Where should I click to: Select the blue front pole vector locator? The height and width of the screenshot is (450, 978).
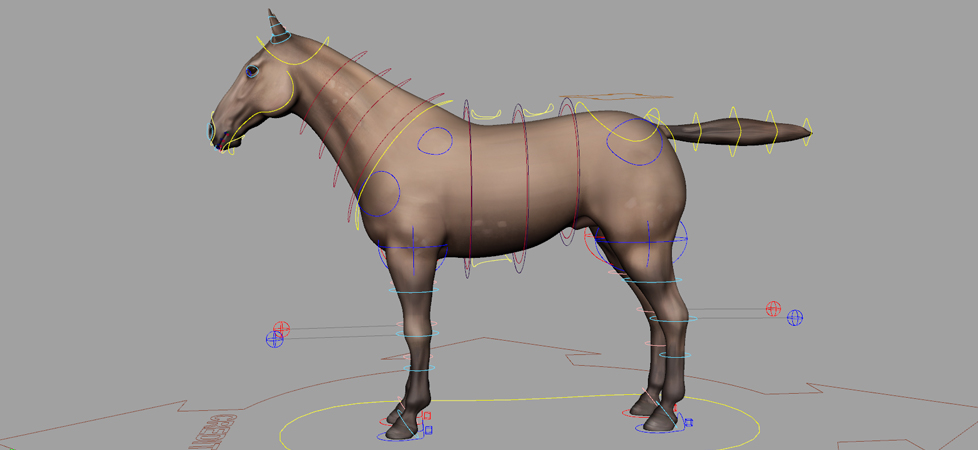tap(275, 340)
